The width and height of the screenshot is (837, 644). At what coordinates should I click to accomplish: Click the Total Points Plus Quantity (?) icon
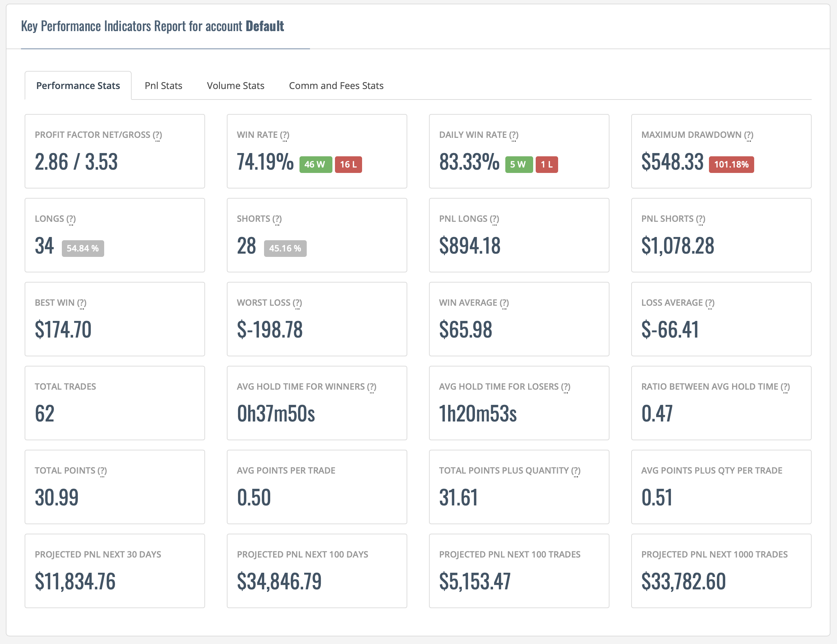pyautogui.click(x=575, y=471)
